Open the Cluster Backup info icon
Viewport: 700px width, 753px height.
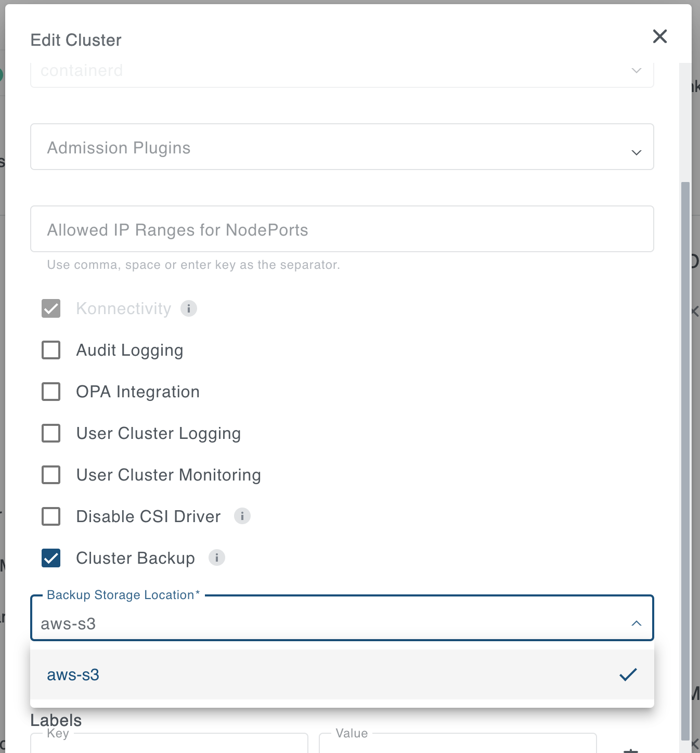click(x=217, y=557)
